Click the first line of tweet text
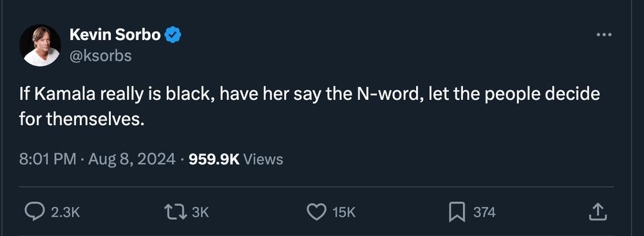This screenshot has height=236, width=644. pos(309,95)
